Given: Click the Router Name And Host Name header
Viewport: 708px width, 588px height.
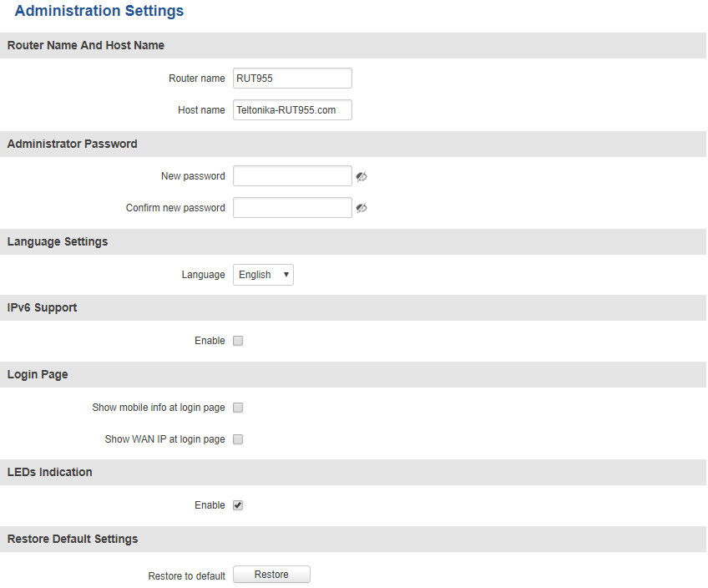Looking at the screenshot, I should [x=86, y=45].
